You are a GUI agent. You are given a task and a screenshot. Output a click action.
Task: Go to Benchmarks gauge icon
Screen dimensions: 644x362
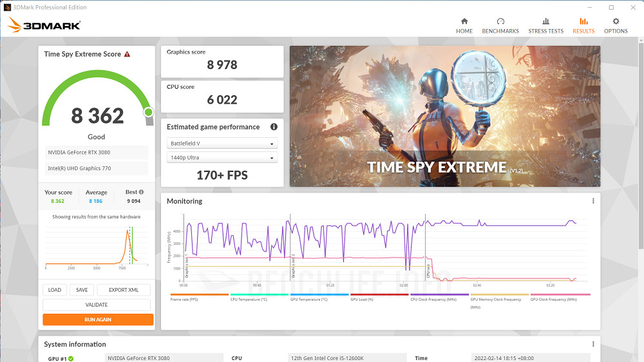tap(500, 21)
